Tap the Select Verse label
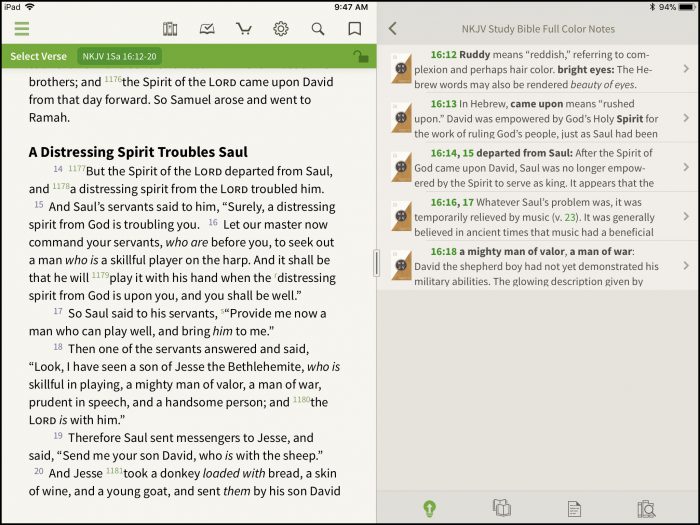The height and width of the screenshot is (525, 700). [x=38, y=56]
